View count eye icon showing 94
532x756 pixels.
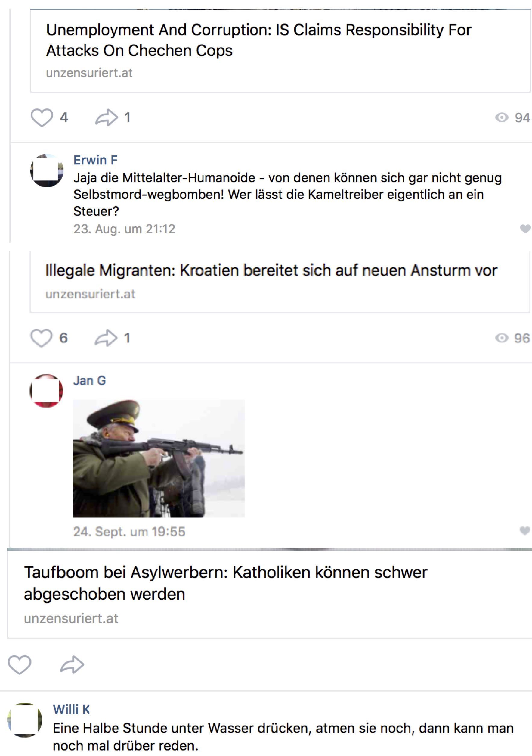coord(502,117)
